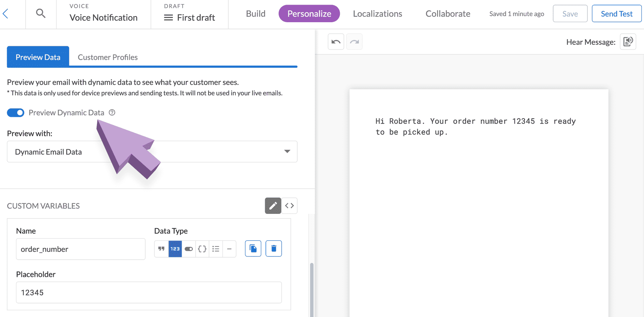This screenshot has width=644, height=317.
Task: Click the Save button
Action: pos(570,14)
